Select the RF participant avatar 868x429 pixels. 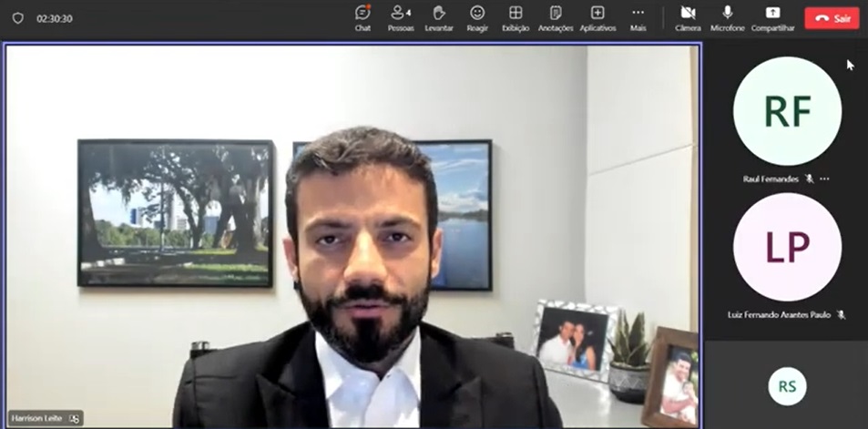tap(787, 111)
